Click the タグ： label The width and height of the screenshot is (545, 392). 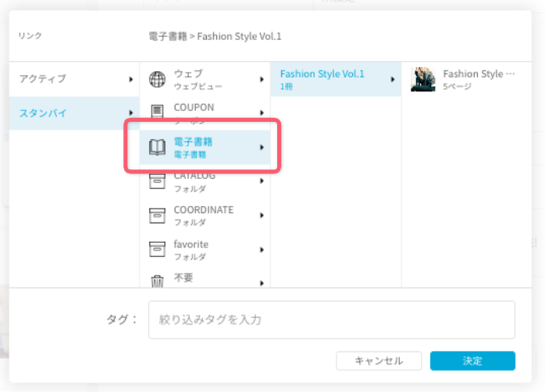tap(122, 319)
